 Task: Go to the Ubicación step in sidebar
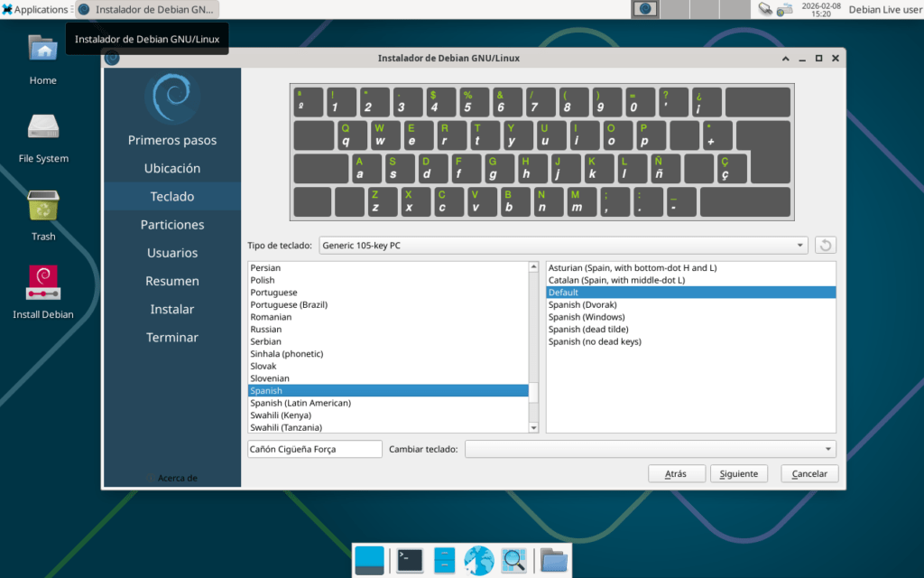point(172,168)
